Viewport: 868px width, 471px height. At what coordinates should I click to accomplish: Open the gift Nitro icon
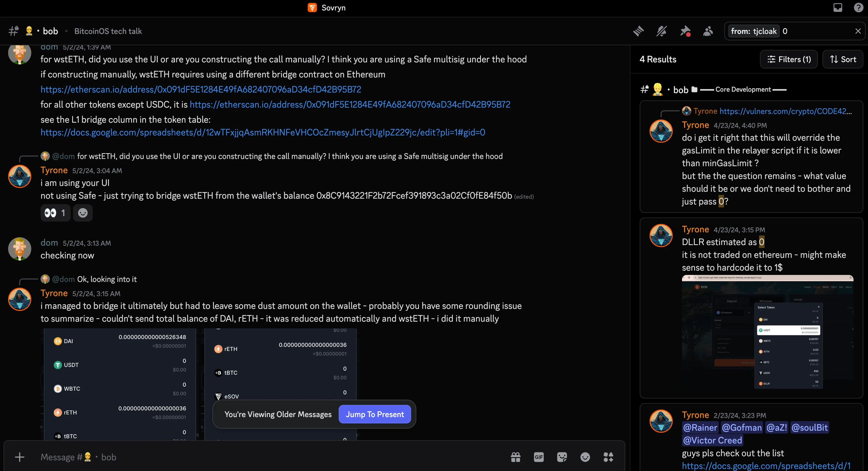(515, 457)
